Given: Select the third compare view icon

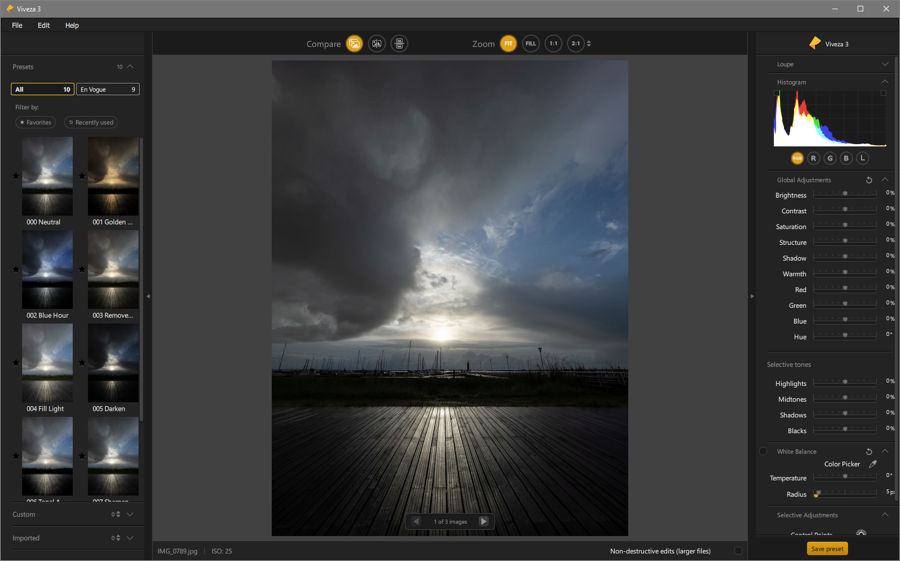Looking at the screenshot, I should tap(399, 44).
